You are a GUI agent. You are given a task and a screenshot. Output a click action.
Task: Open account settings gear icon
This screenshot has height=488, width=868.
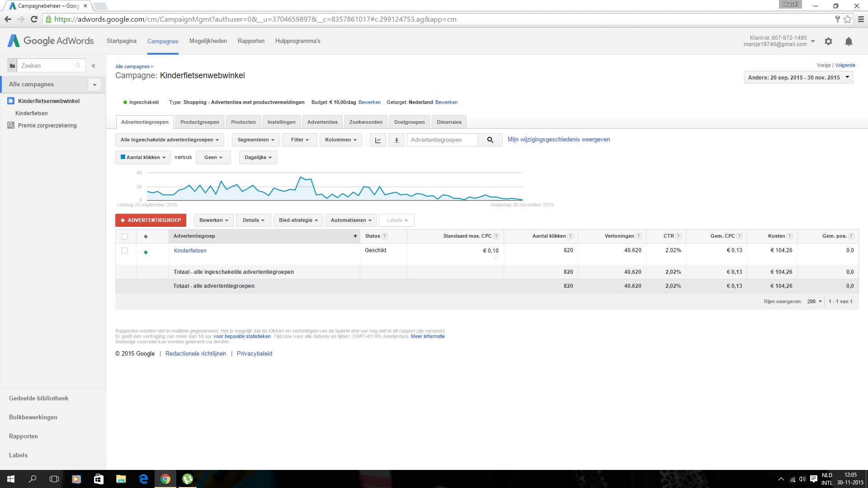[828, 41]
